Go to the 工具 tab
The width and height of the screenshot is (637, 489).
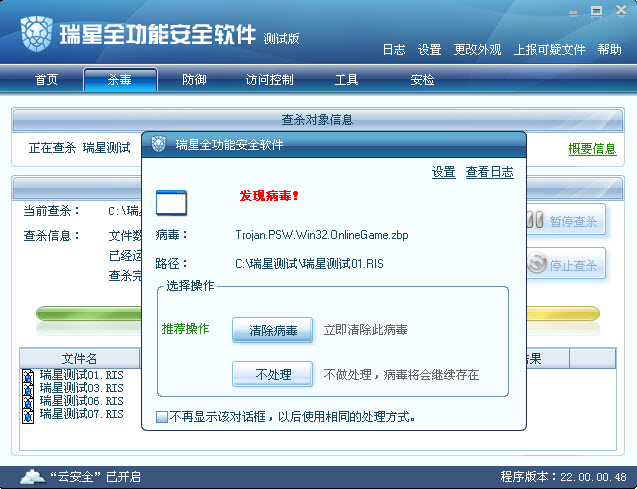click(x=346, y=80)
